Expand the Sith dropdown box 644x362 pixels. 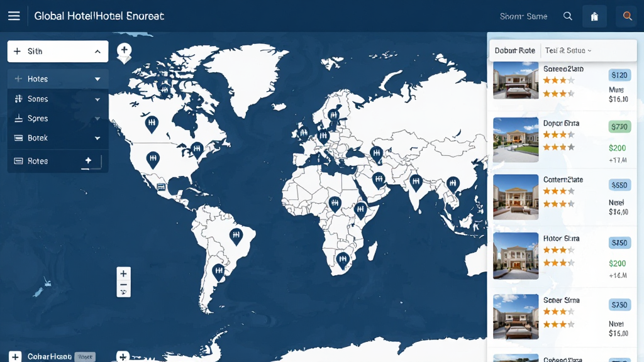tap(58, 52)
